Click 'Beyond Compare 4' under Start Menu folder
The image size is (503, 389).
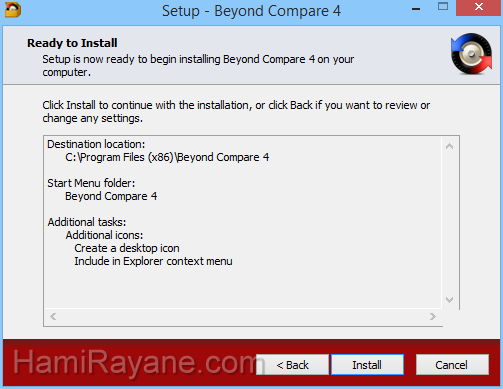point(111,196)
